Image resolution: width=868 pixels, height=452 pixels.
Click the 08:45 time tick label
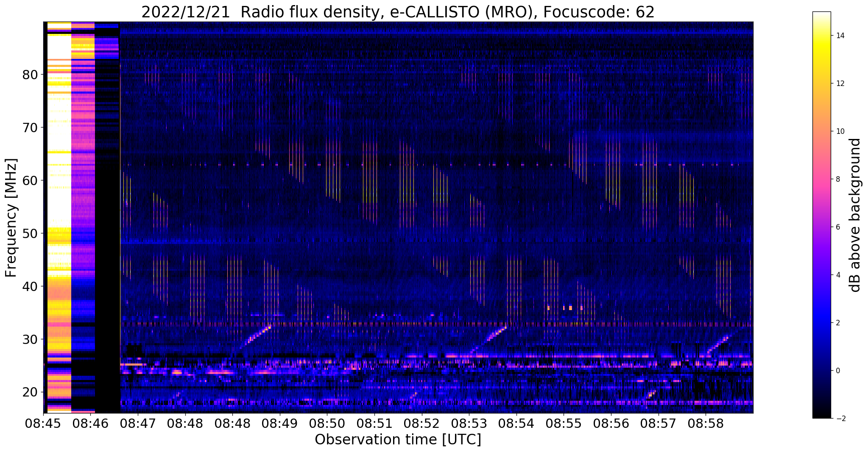(x=43, y=424)
